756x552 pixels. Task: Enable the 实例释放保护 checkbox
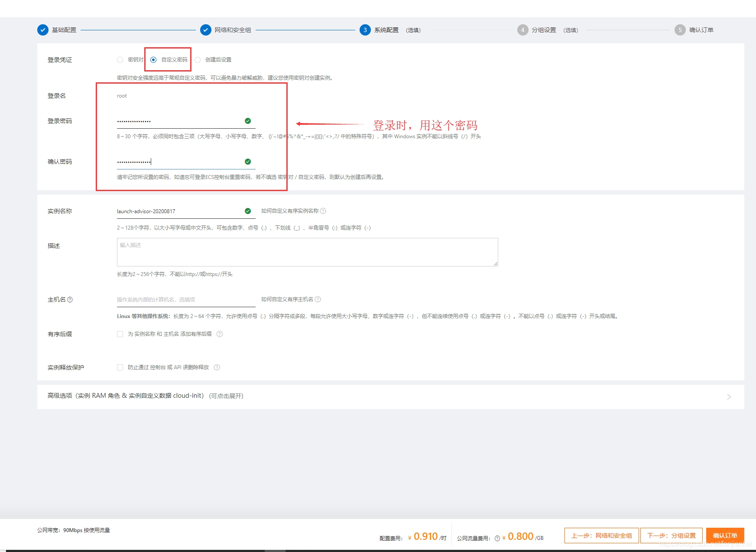click(x=120, y=367)
